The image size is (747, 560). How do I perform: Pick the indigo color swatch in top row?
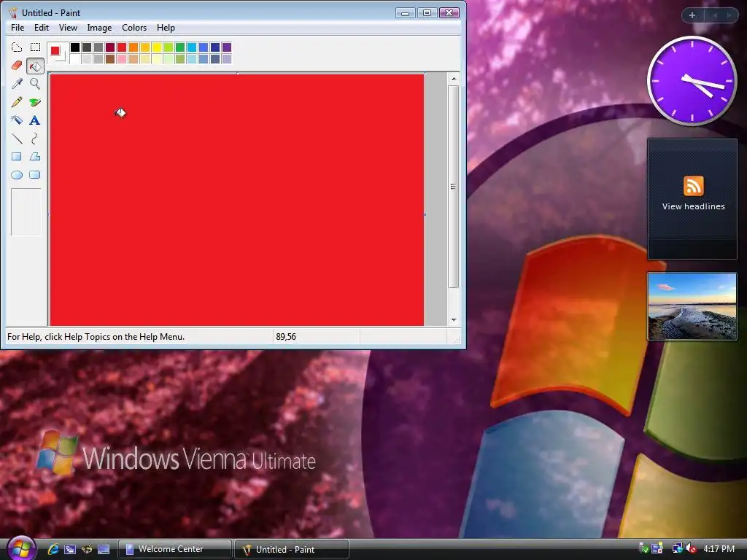tap(215, 47)
